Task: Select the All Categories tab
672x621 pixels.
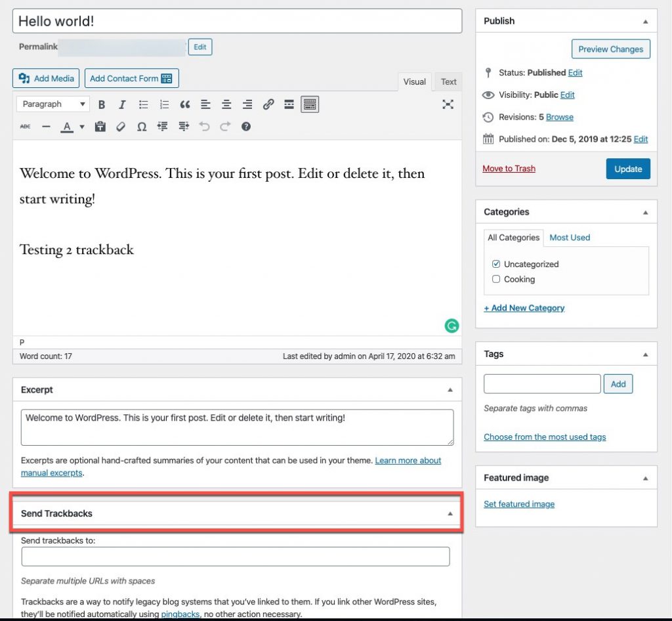Action: 513,238
